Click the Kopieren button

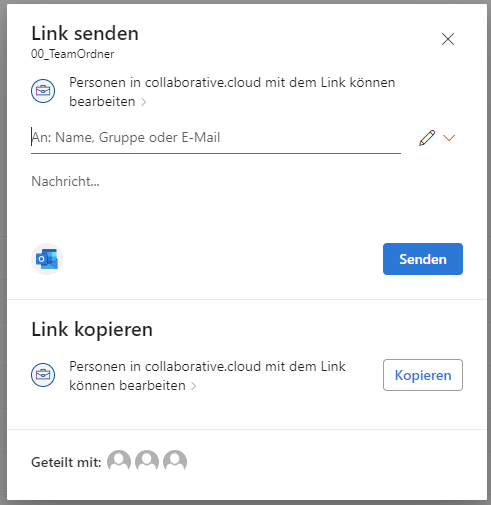pyautogui.click(x=423, y=375)
